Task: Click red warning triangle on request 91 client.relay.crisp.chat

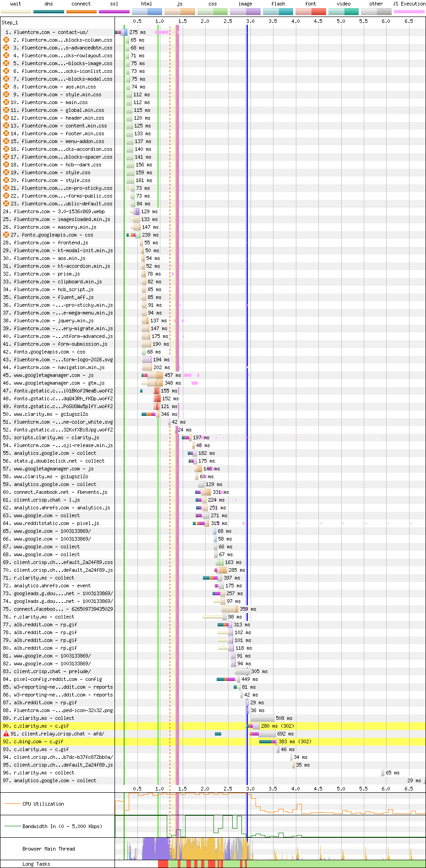Action: tap(6, 734)
